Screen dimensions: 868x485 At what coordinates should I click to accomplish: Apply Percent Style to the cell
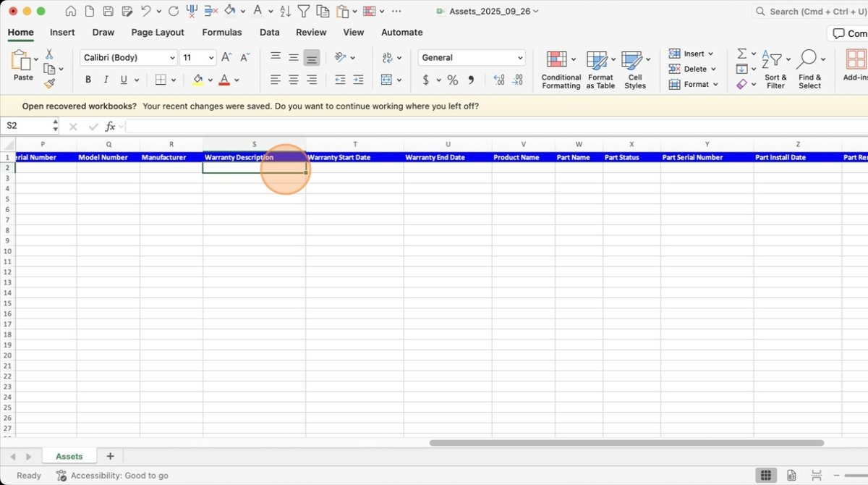coord(452,80)
